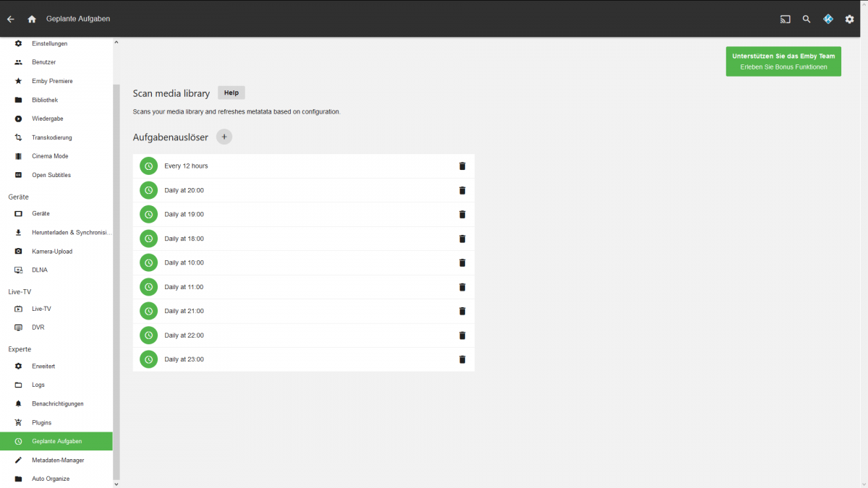Click the sidebar scrollbar thumb

[116, 281]
